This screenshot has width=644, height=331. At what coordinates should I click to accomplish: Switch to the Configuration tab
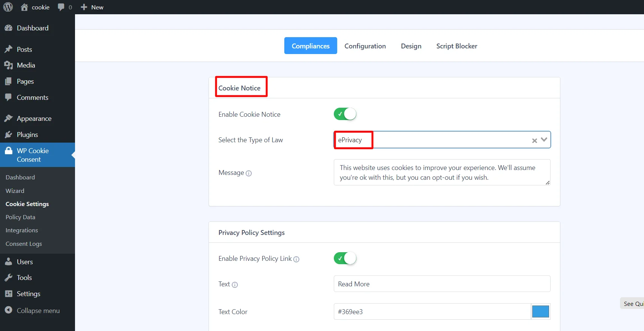click(x=365, y=46)
